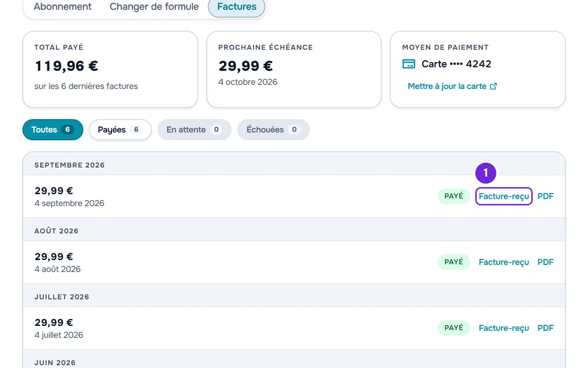Click the next due date 4 octobre 2026
Image resolution: width=588 pixels, height=368 pixels.
[x=248, y=82]
